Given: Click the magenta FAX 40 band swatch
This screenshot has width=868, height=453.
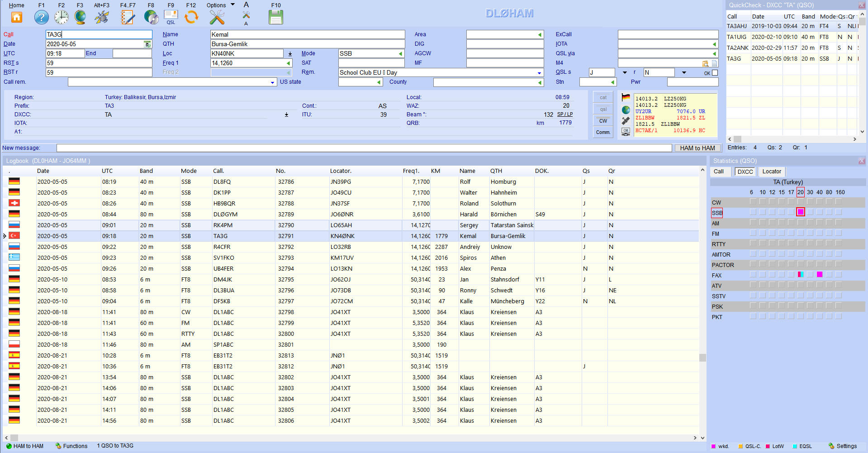Looking at the screenshot, I should pos(820,274).
